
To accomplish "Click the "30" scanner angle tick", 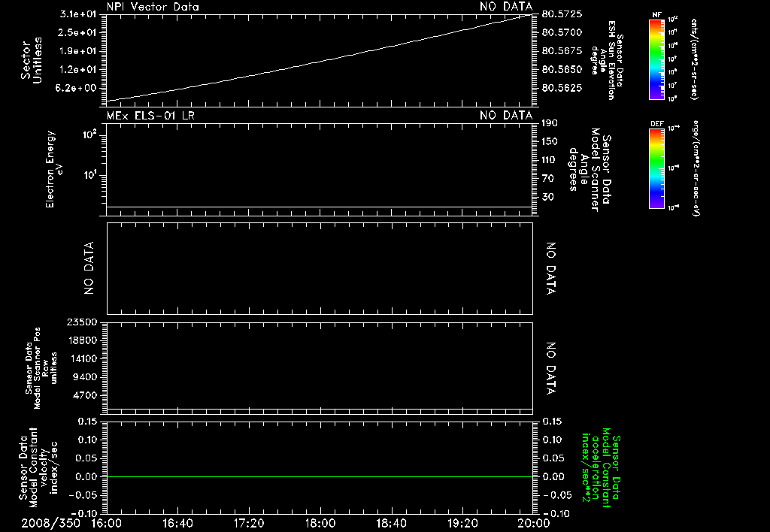I will tap(547, 197).
